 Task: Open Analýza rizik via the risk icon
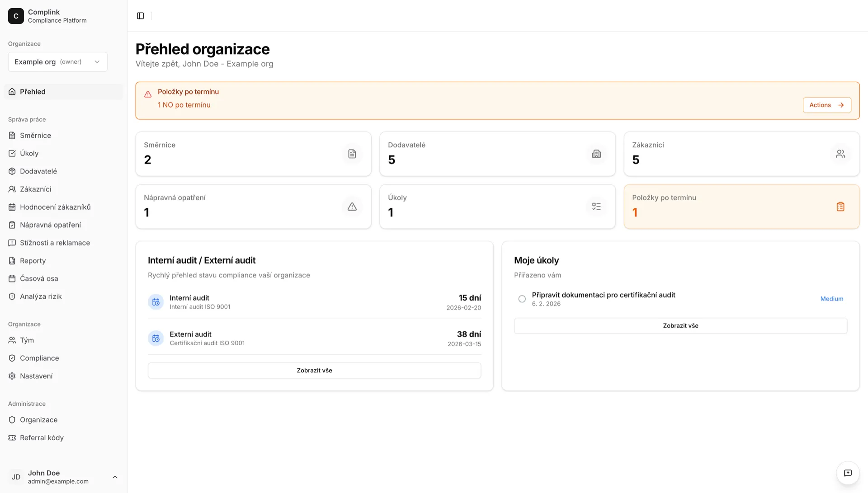[x=12, y=296]
